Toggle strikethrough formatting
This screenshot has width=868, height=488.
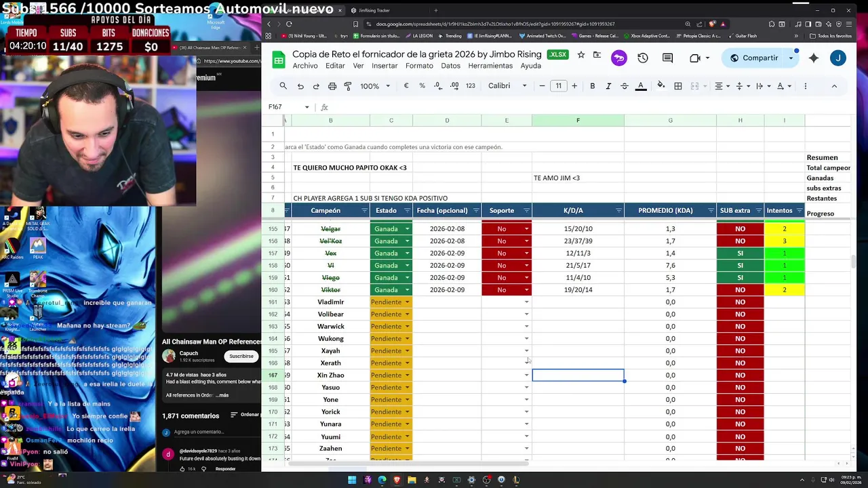(625, 86)
